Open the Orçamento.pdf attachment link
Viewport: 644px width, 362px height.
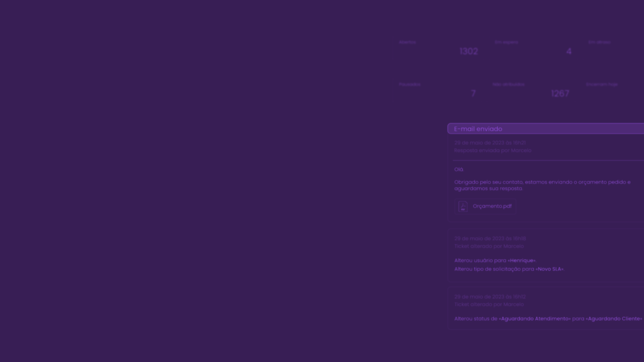pyautogui.click(x=492, y=206)
